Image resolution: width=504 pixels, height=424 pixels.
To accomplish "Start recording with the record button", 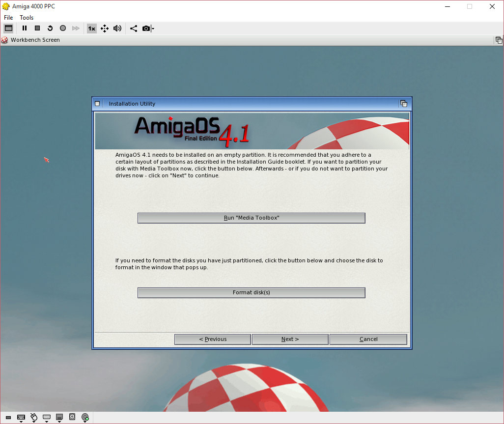I will point(63,28).
